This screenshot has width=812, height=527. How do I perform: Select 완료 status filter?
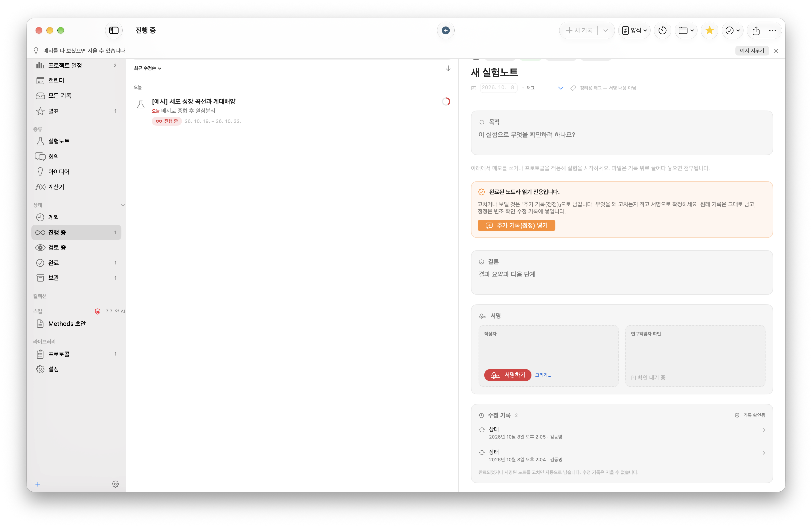click(76, 263)
